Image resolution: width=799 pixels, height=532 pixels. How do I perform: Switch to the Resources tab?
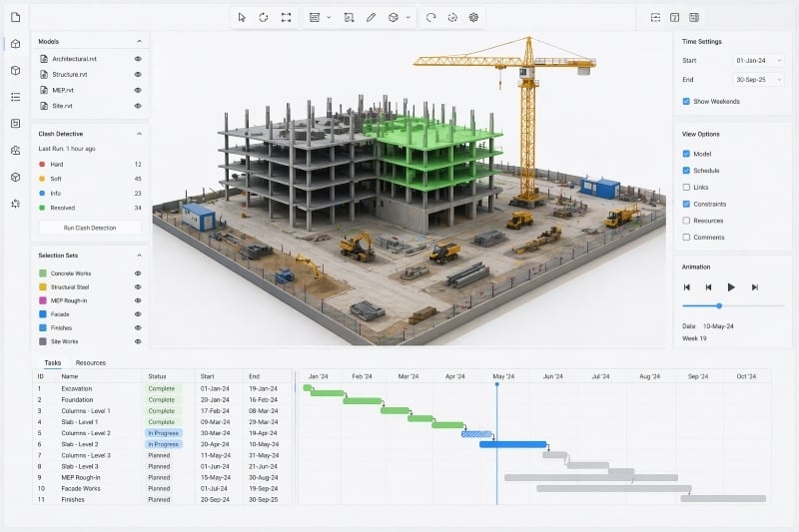91,363
